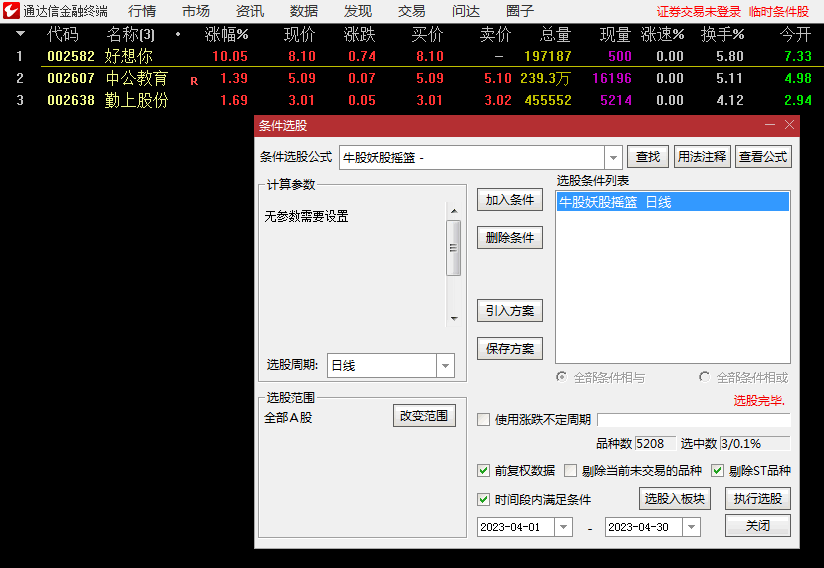Open the 条件选股公式 dropdown arrow
824x568 pixels.
(x=613, y=157)
